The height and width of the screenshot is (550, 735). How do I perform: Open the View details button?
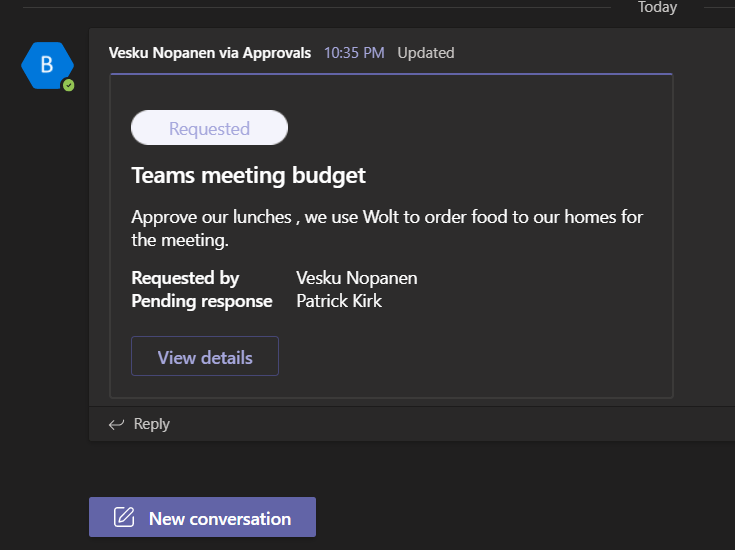[x=205, y=357]
